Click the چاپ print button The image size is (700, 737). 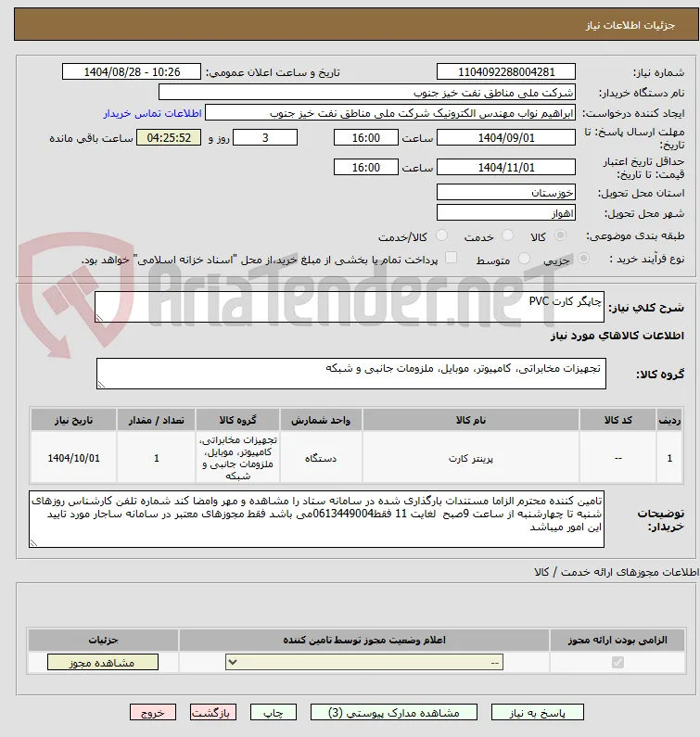click(274, 713)
